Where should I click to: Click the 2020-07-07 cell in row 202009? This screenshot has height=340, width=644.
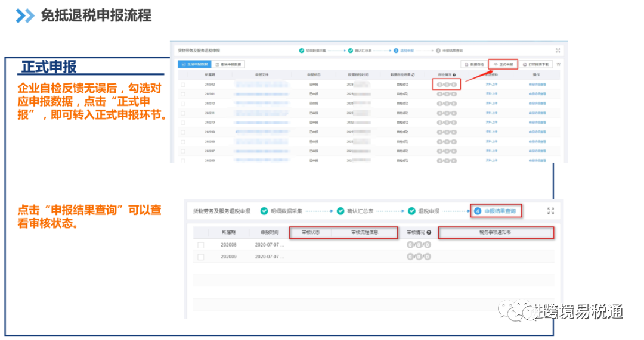click(x=270, y=257)
